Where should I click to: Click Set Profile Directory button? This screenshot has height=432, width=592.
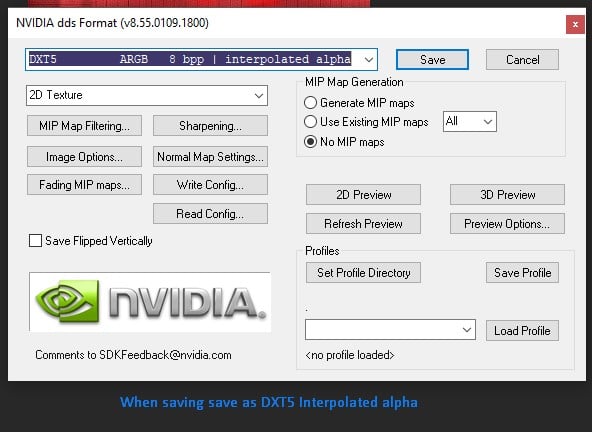point(363,273)
